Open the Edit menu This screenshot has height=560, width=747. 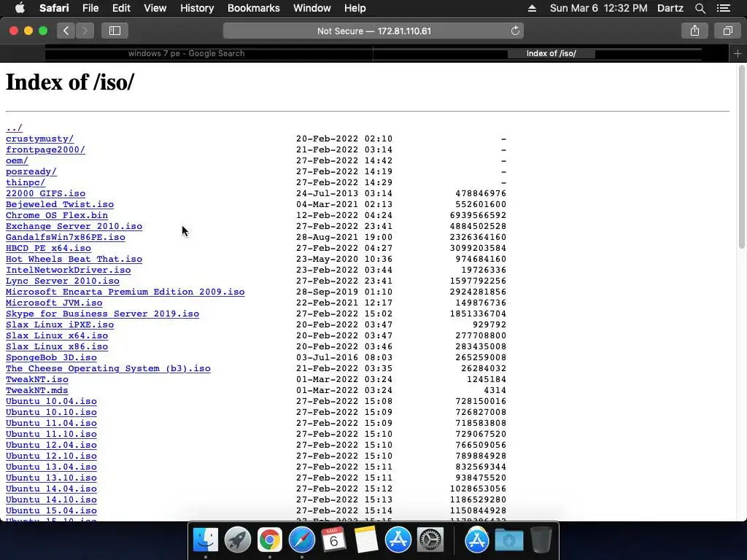(121, 8)
